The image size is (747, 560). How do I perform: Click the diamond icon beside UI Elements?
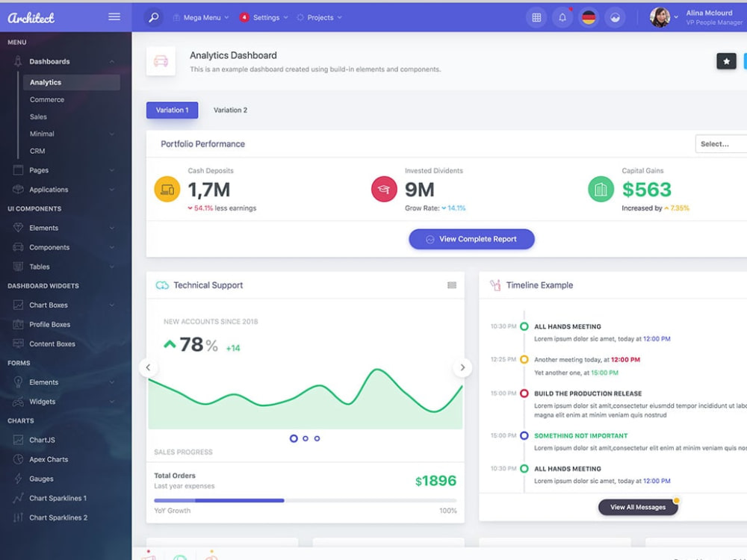(x=18, y=228)
